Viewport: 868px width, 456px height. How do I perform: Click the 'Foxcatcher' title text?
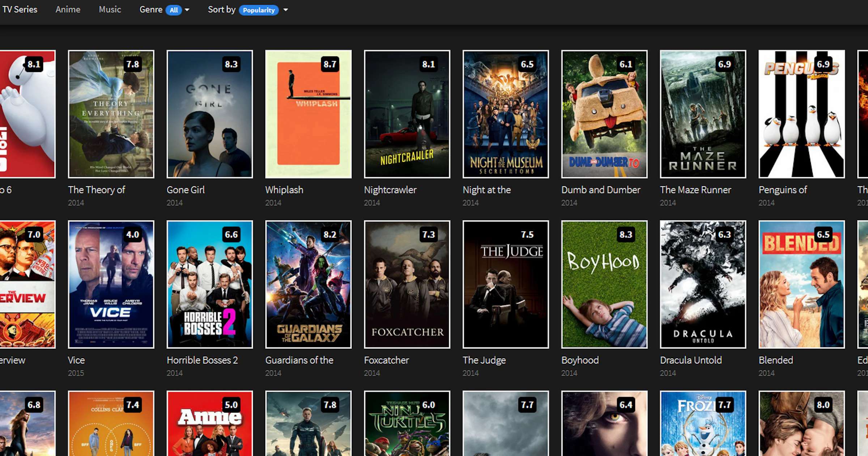point(387,360)
